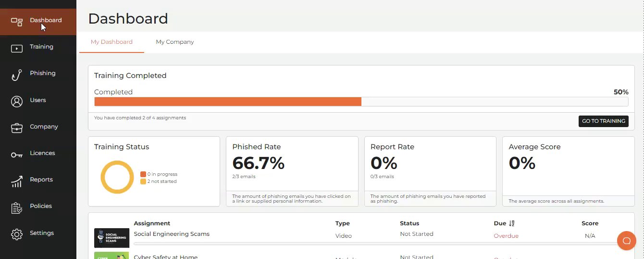This screenshot has height=259, width=644.
Task: Open the Social Engineering Scams assignment link
Action: (172, 234)
